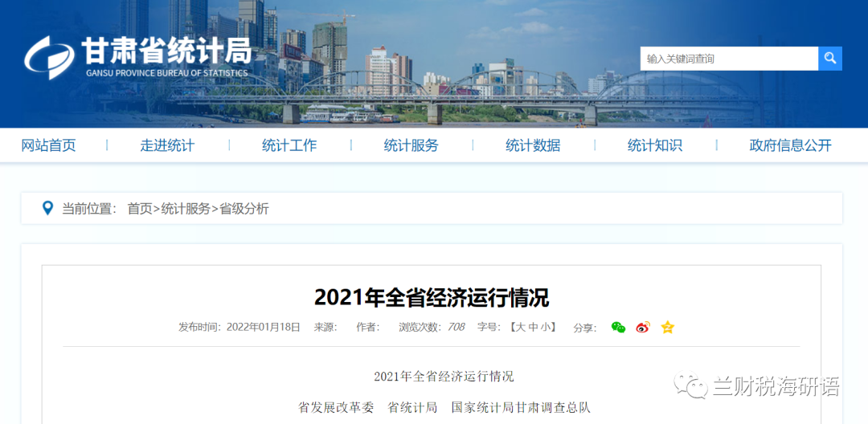Share the article via WeChat icon

pyautogui.click(x=618, y=328)
